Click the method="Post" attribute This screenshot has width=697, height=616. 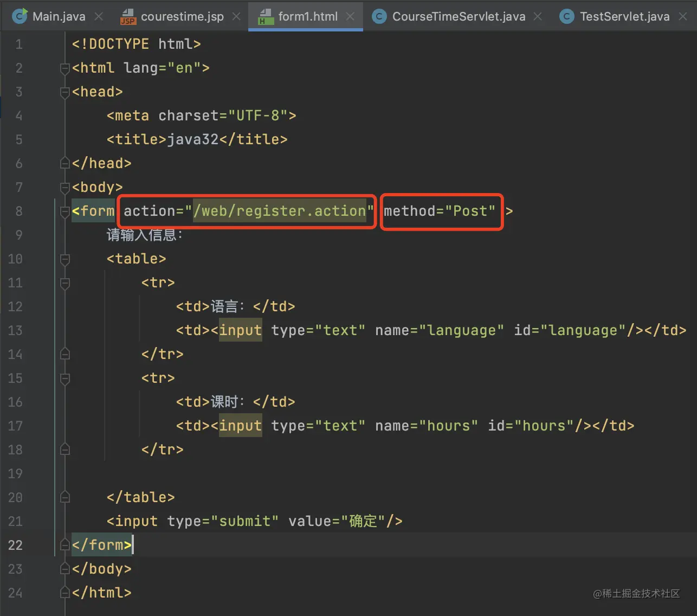pyautogui.click(x=440, y=211)
